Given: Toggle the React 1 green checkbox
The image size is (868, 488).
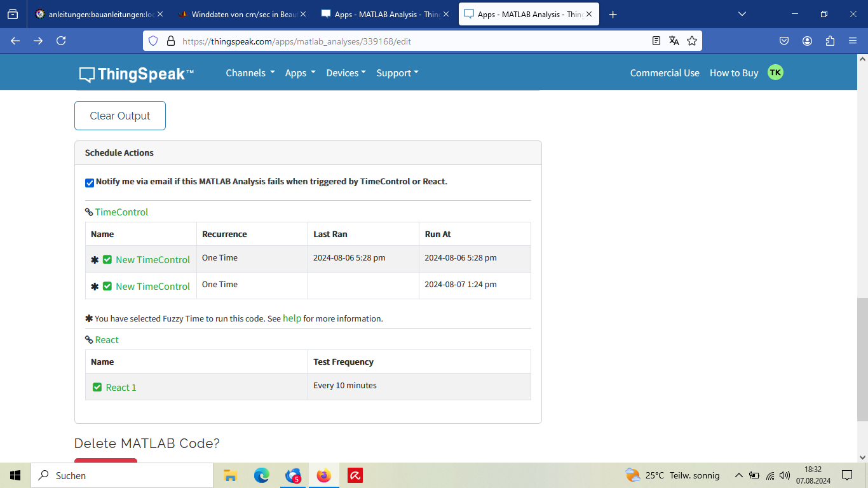Looking at the screenshot, I should 97,387.
